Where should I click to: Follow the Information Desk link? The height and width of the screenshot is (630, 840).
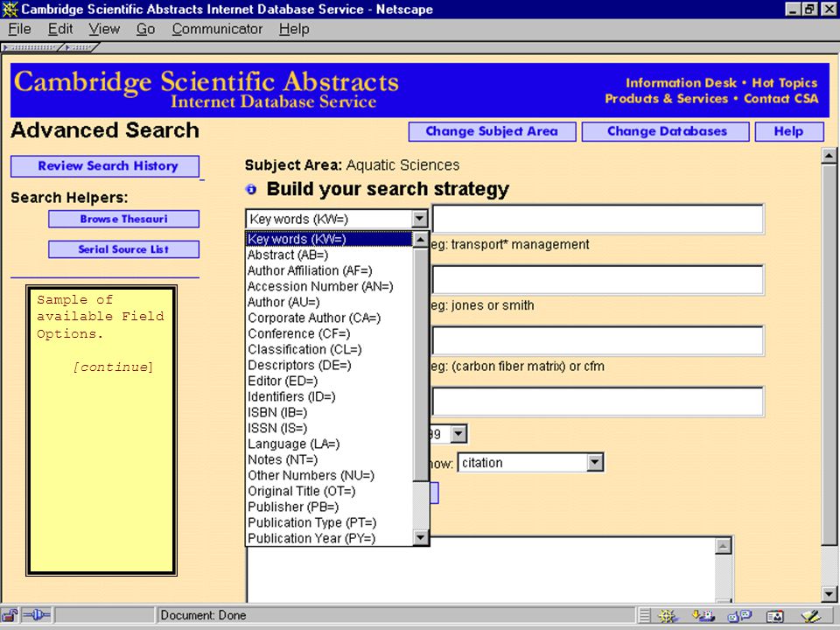681,83
